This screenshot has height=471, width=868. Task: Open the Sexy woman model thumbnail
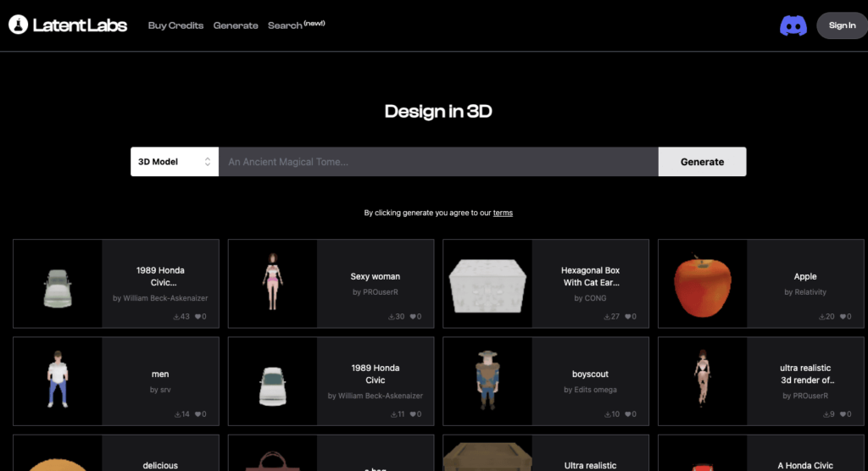click(272, 282)
